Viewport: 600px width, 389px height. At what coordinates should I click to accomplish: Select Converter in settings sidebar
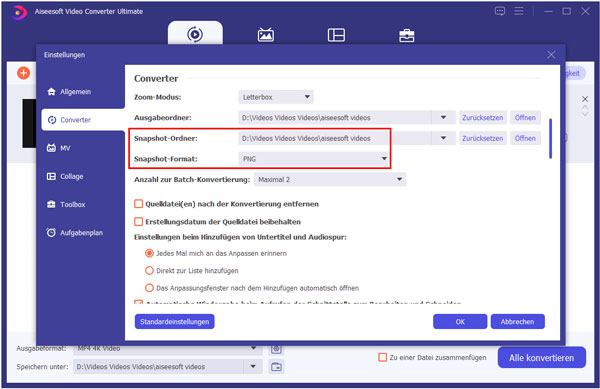click(x=83, y=120)
